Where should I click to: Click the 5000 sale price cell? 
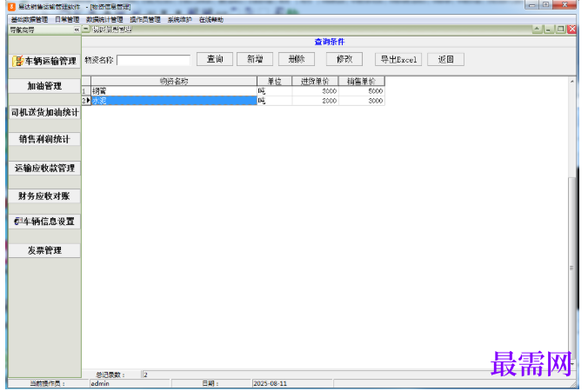pos(362,91)
